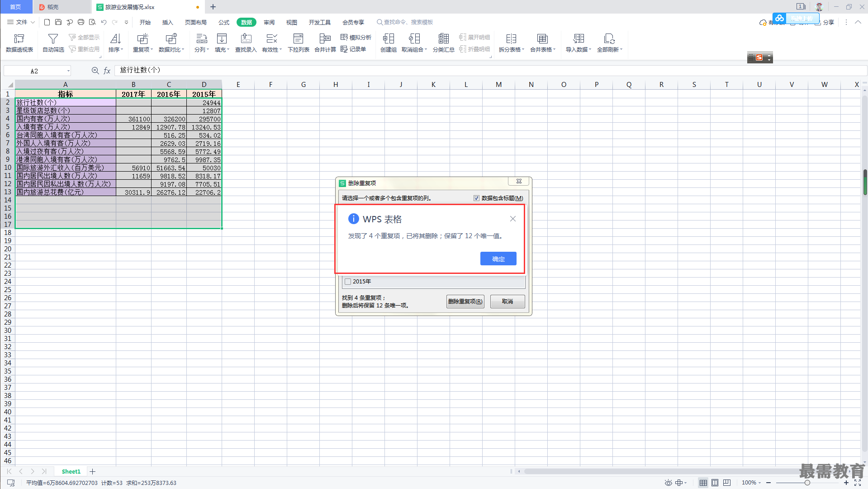Viewport: 868px width, 489px height.
Task: Close the WPS 表格 message with X
Action: tap(512, 219)
